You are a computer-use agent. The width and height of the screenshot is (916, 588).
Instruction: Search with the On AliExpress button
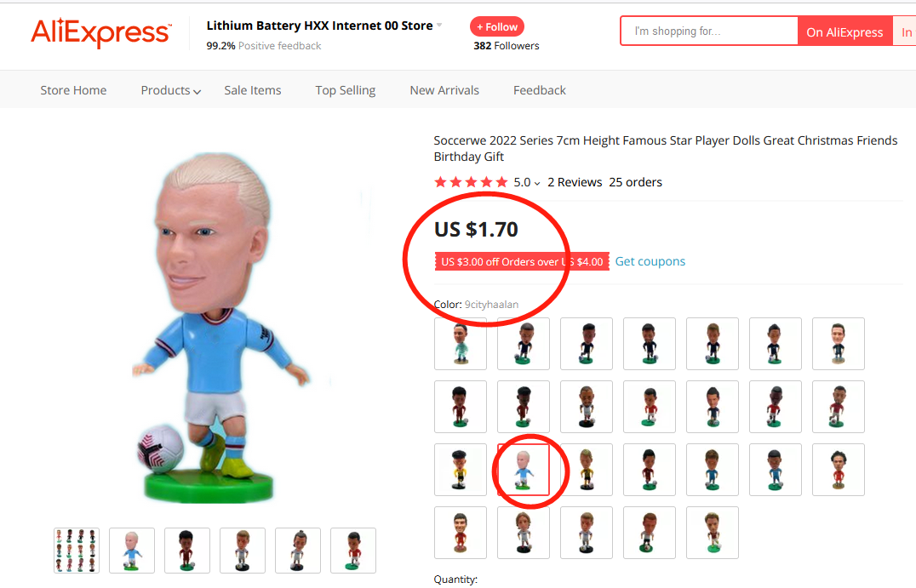(x=844, y=32)
